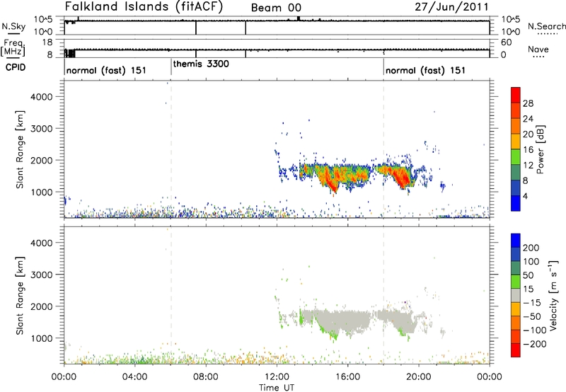Click the velocity panel 'Slant Range [km]' axis label
This screenshot has width=566, height=392.
(x=20, y=296)
